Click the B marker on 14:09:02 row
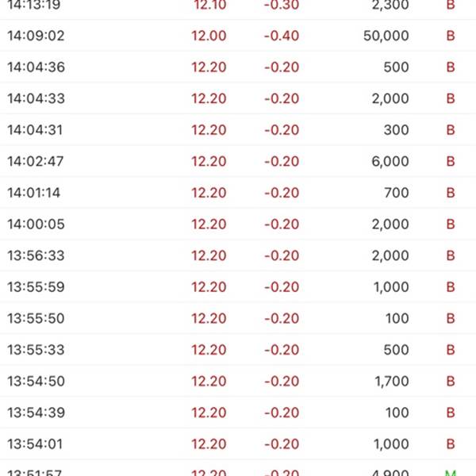This screenshot has height=476, width=476. pyautogui.click(x=451, y=36)
